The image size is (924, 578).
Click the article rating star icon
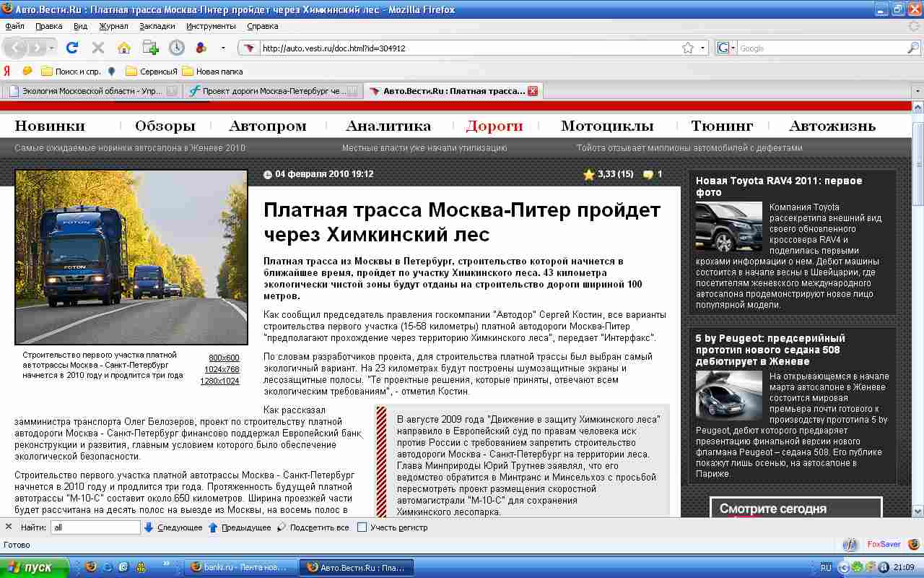pyautogui.click(x=589, y=174)
